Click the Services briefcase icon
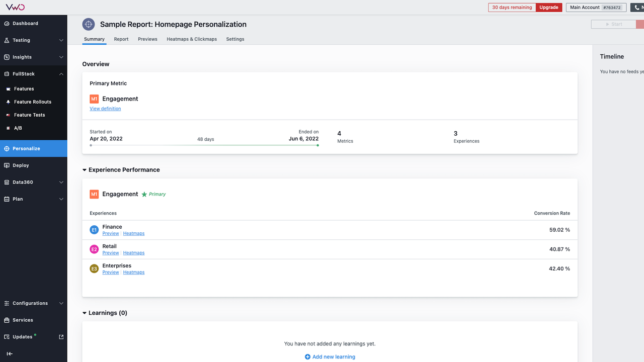Viewport: 644px width, 362px height. click(7, 320)
